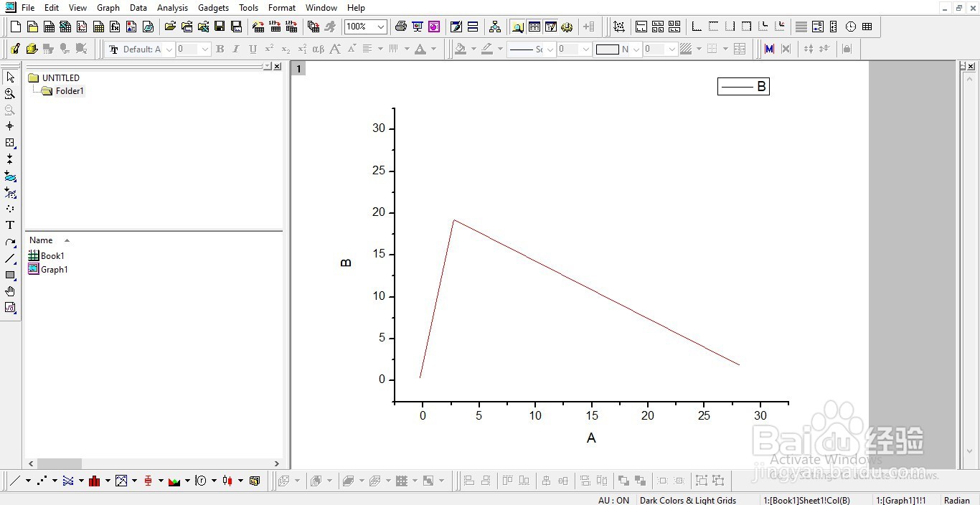Toggle the Results Log window

[534, 27]
